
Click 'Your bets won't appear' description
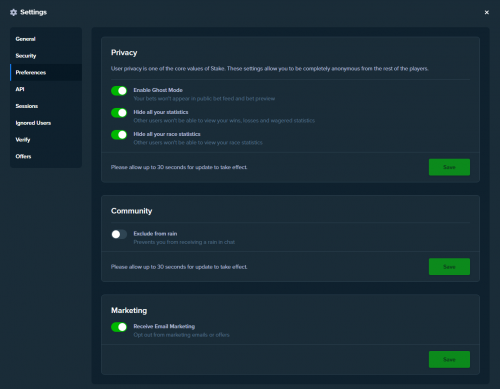tap(204, 99)
